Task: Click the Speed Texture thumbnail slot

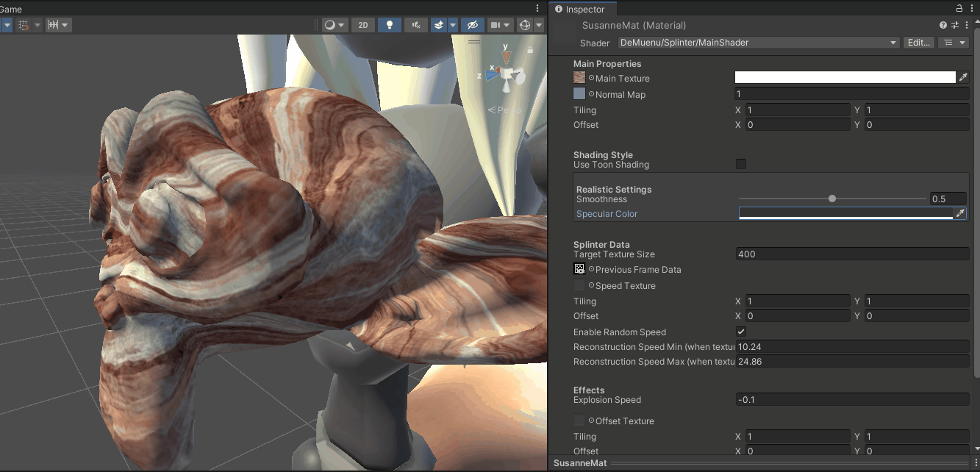Action: pyautogui.click(x=579, y=285)
